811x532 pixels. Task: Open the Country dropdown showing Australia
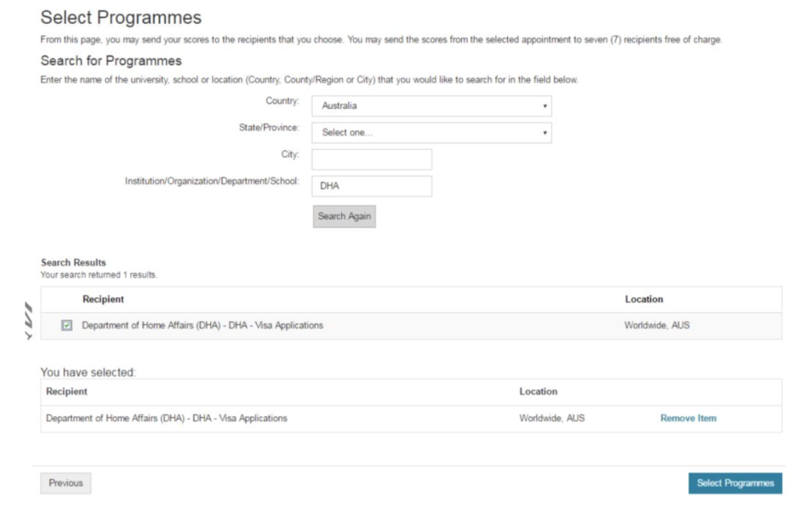click(431, 106)
